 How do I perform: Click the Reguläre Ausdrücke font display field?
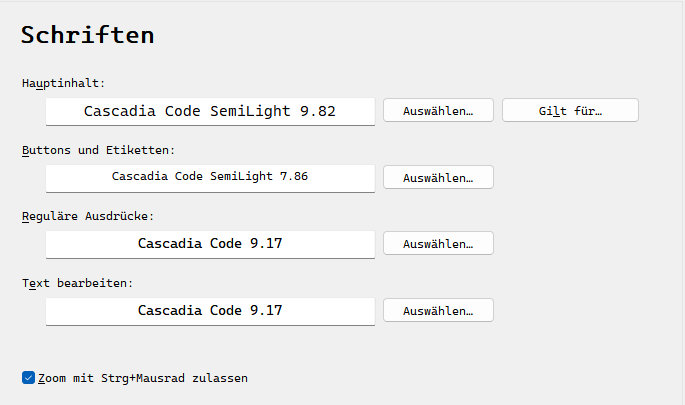[x=210, y=243]
